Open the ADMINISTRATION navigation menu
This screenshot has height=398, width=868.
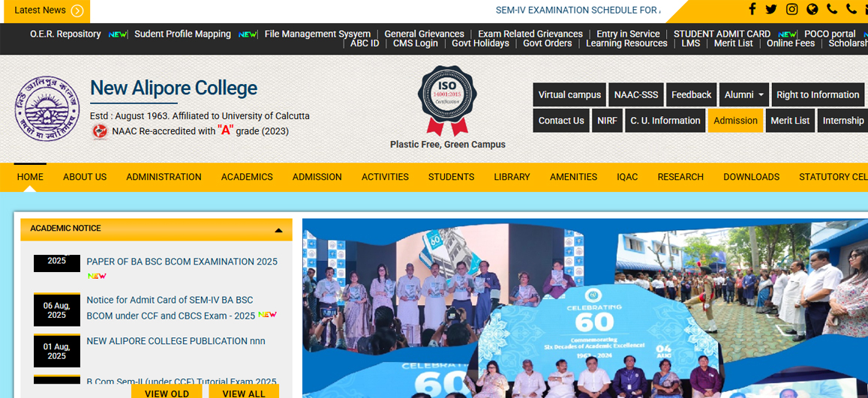[x=164, y=177]
